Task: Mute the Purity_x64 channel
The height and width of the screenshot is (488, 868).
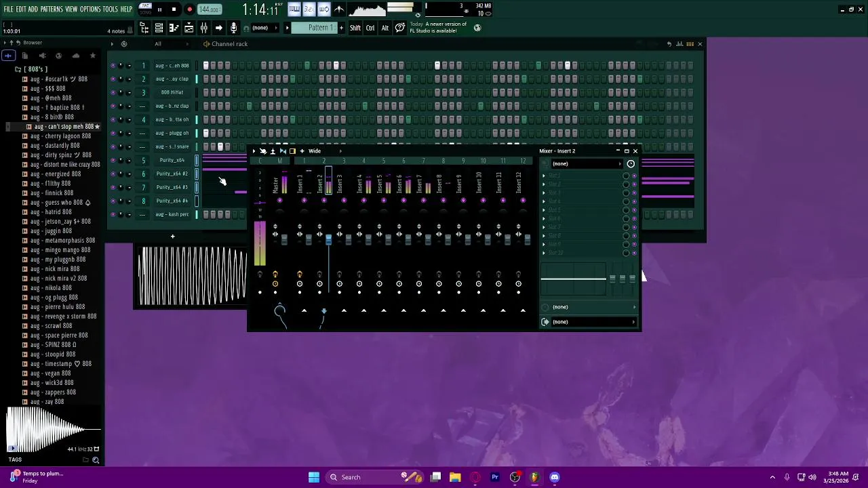Action: 113,161
